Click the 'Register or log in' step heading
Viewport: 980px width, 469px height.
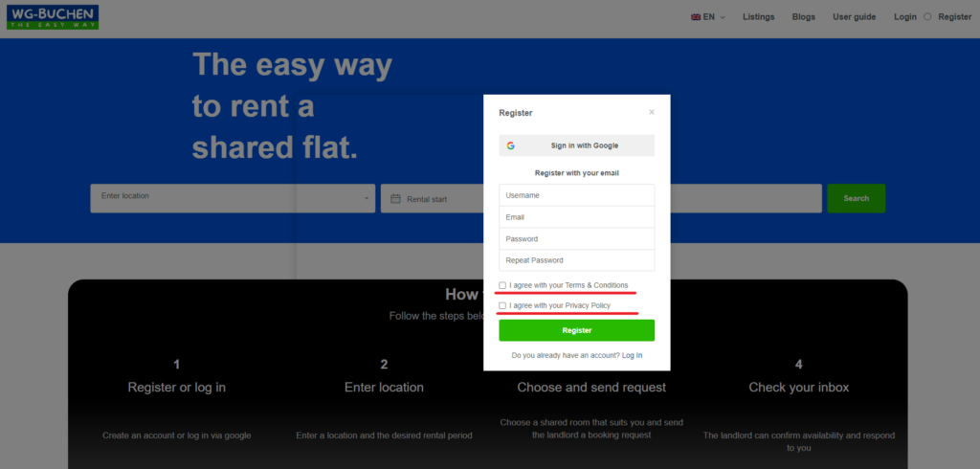click(177, 387)
